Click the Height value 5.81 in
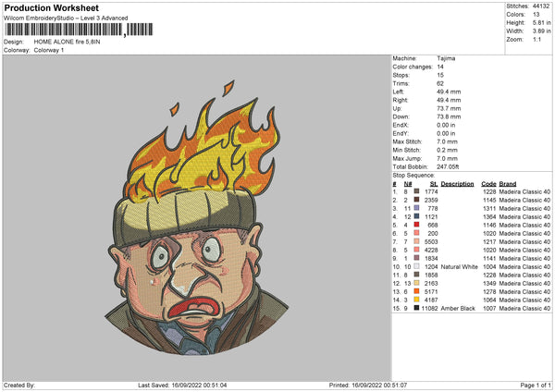The width and height of the screenshot is (555, 392). pos(541,22)
